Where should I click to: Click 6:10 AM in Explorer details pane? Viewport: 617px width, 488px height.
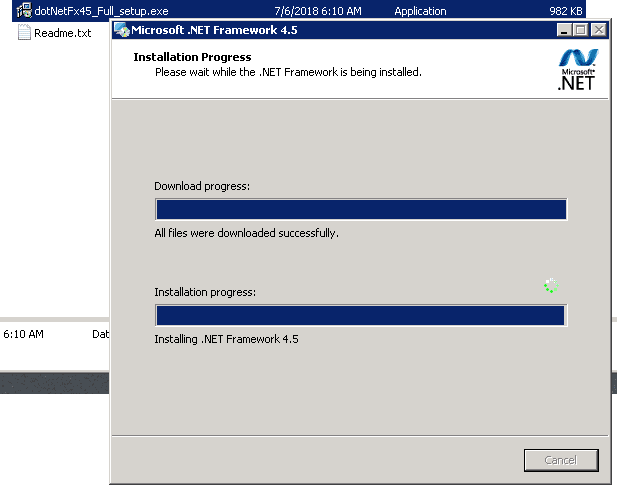(23, 334)
